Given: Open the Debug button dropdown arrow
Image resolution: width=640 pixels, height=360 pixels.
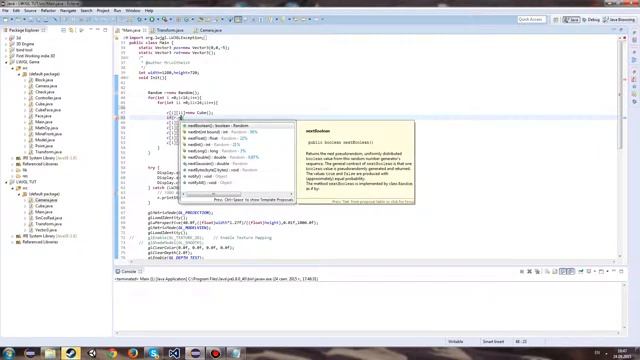Looking at the screenshot, I should [145, 19].
